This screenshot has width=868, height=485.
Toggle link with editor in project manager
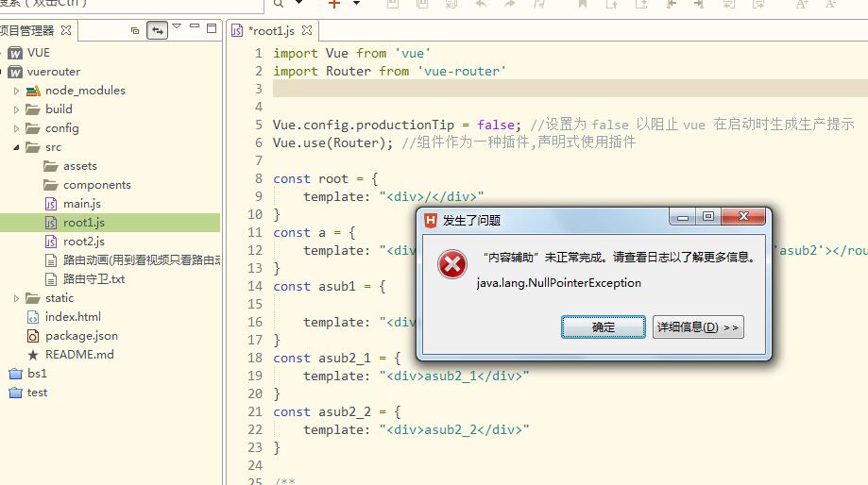[158, 31]
